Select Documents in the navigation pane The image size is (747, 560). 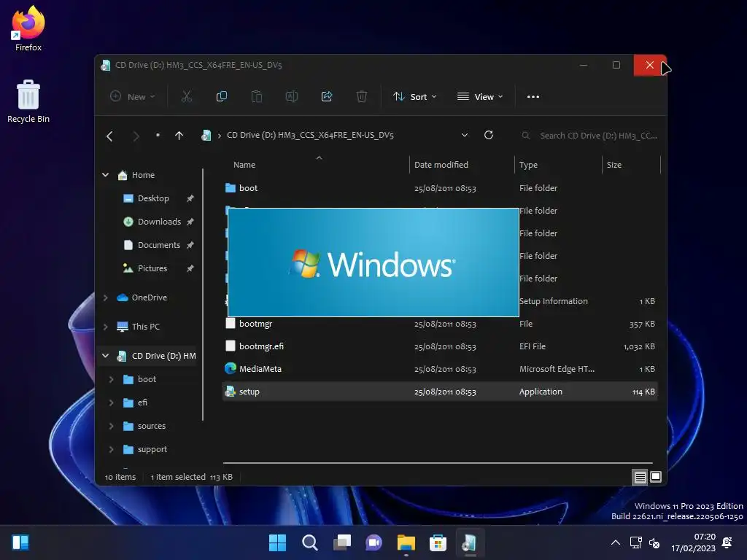158,245
